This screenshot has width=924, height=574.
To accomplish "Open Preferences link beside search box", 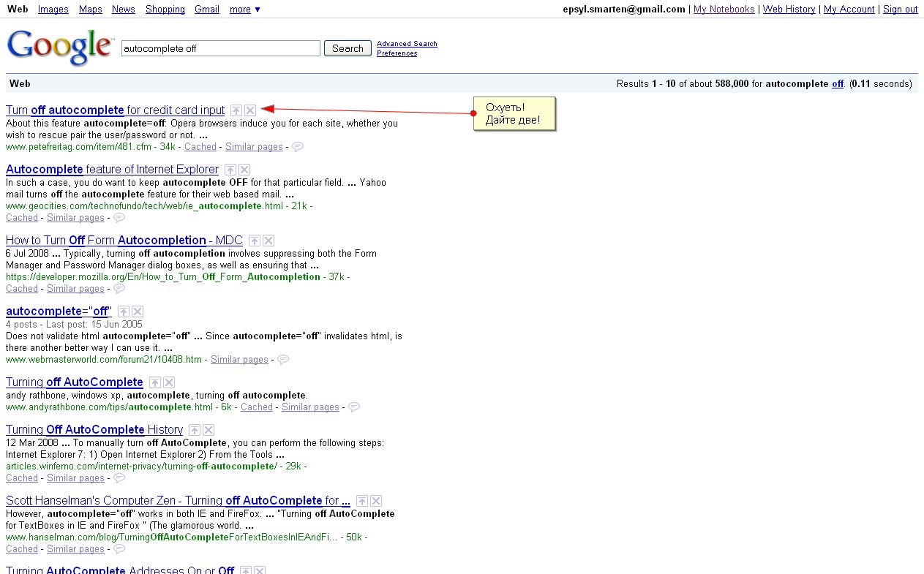I will [x=397, y=53].
